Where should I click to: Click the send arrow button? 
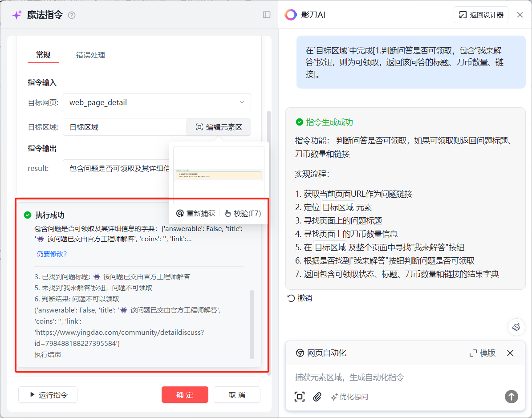tap(511, 397)
